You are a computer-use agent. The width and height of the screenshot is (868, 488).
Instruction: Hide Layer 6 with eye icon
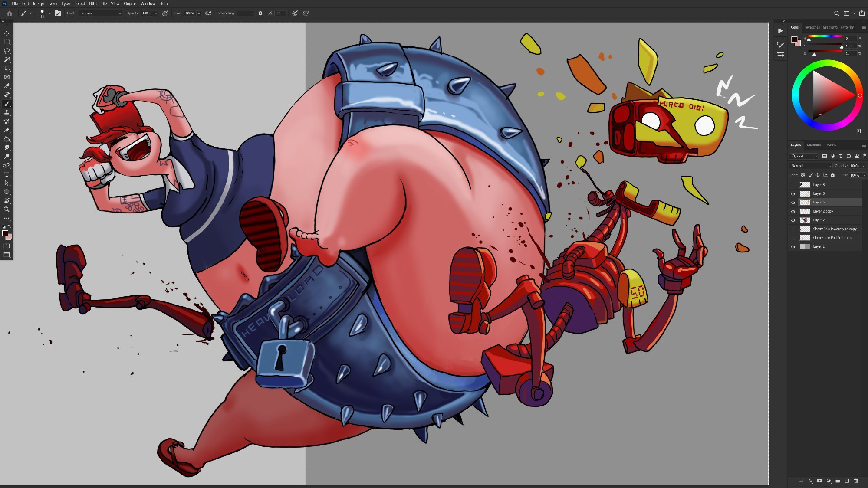point(793,194)
